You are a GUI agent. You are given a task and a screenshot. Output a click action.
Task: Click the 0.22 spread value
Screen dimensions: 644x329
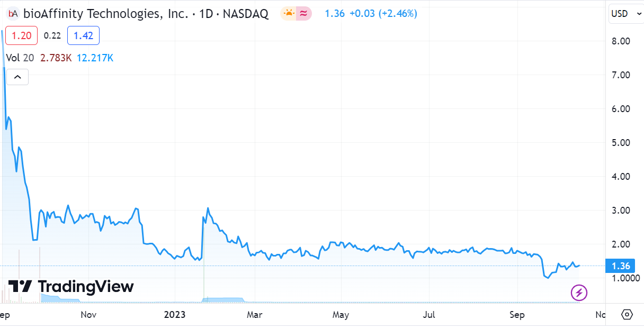click(x=52, y=36)
